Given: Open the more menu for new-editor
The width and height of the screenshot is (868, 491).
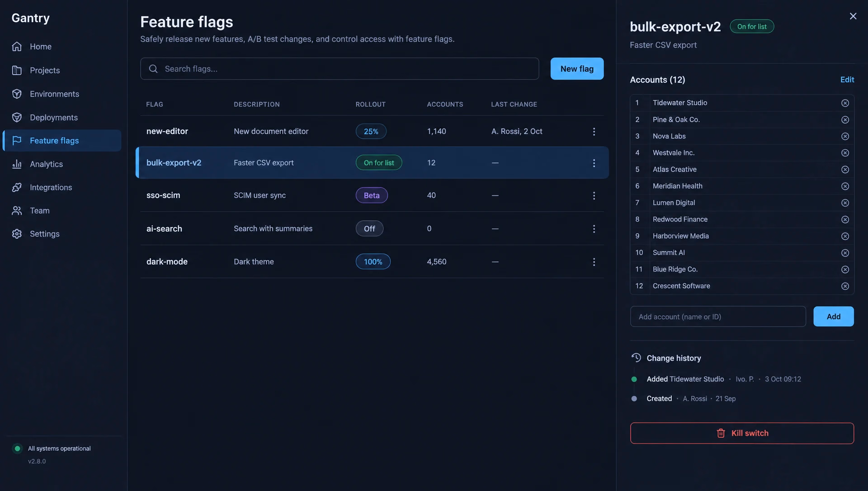Looking at the screenshot, I should pyautogui.click(x=594, y=132).
